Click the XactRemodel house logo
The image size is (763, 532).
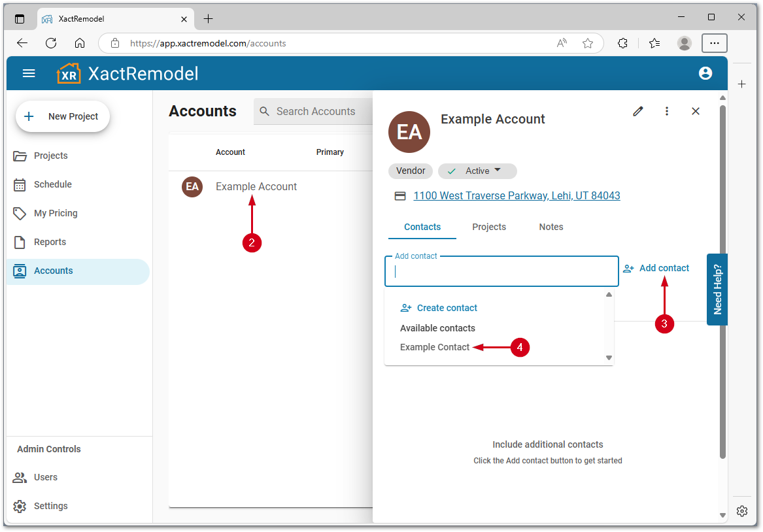(69, 73)
